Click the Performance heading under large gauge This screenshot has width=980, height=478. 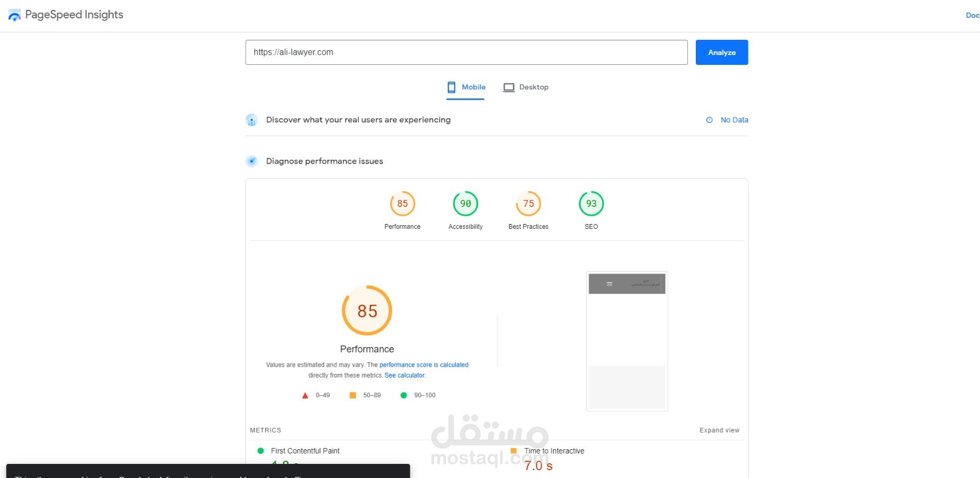point(367,349)
